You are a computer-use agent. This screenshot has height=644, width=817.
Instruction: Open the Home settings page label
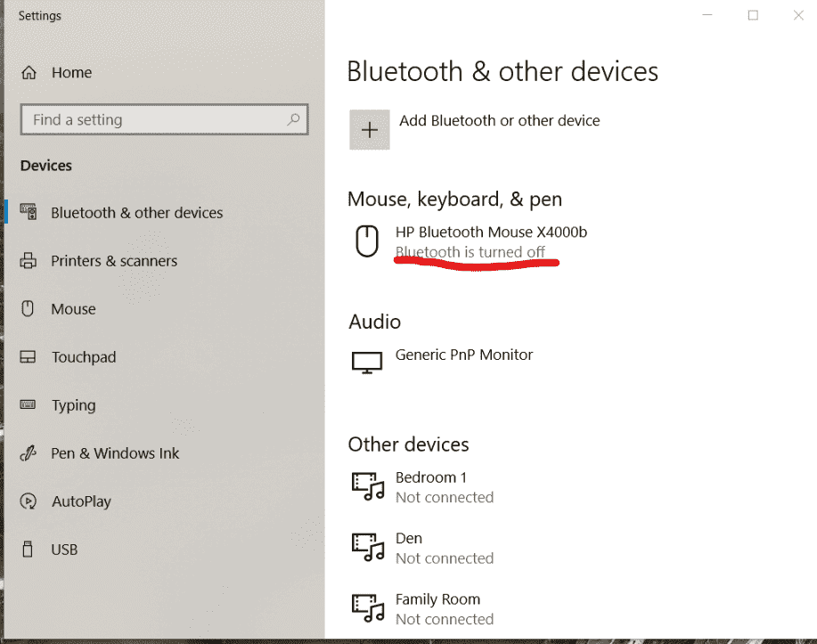[x=71, y=72]
